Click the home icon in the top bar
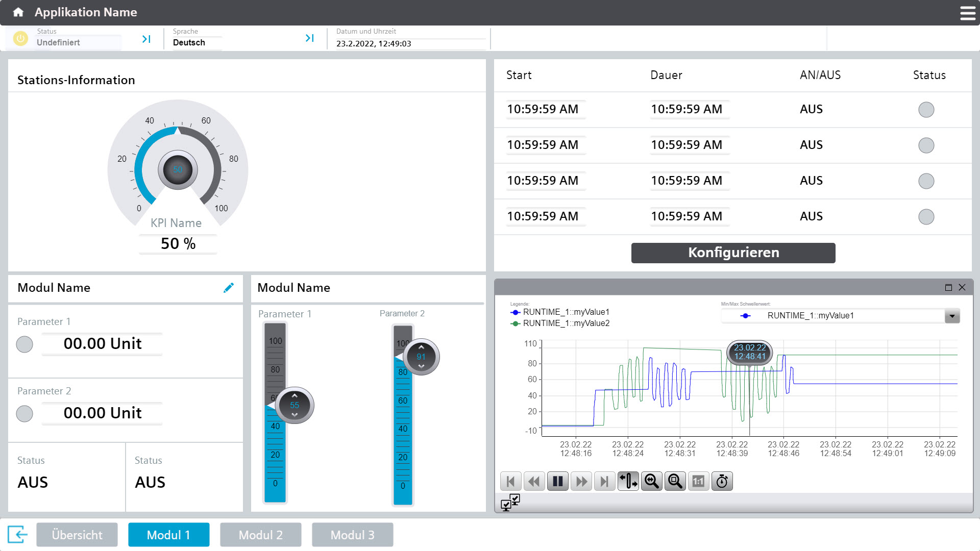The image size is (980, 551). [x=18, y=12]
